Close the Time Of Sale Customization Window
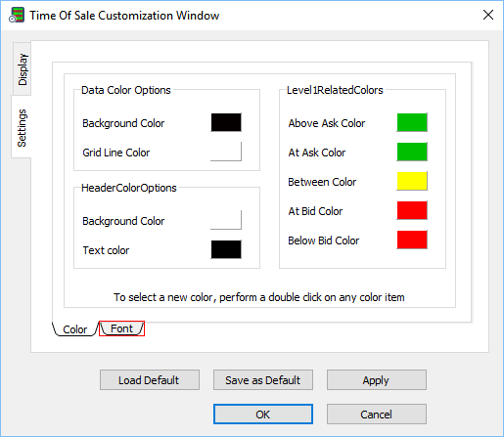Image resolution: width=504 pixels, height=437 pixels. [x=488, y=15]
